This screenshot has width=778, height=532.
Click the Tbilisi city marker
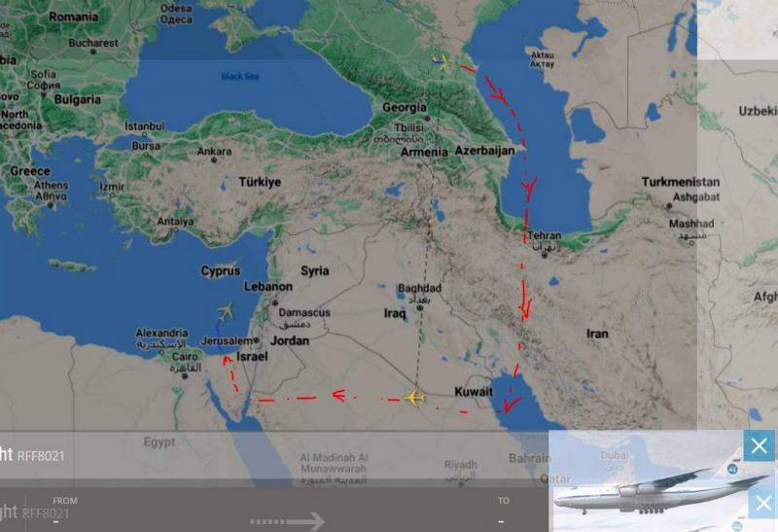[x=427, y=119]
